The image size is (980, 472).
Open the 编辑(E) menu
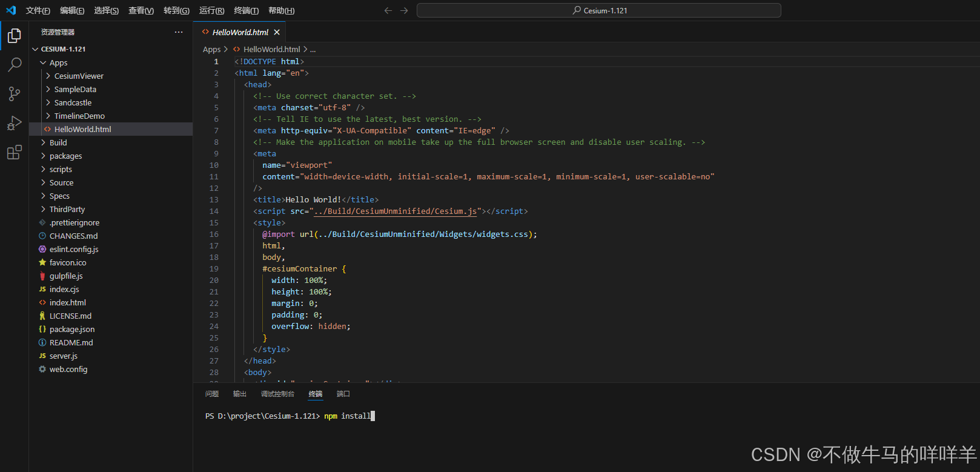(x=72, y=10)
